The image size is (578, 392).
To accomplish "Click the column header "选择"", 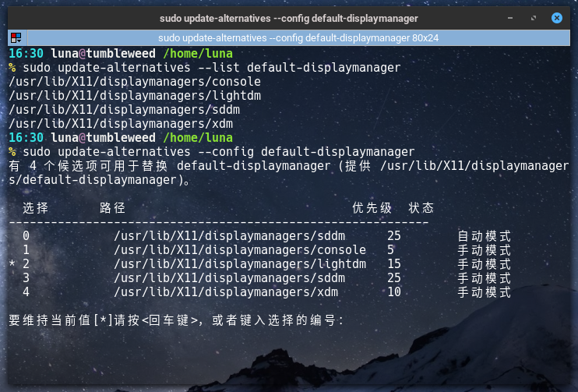I will point(35,208).
